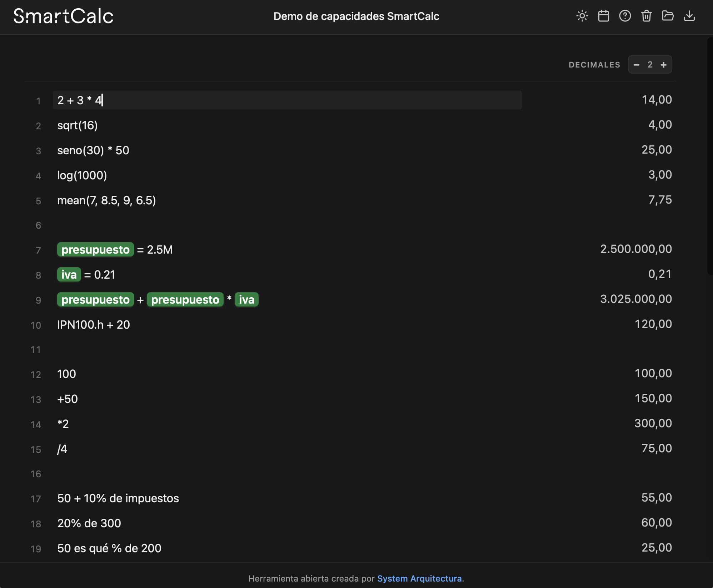713x588 pixels.
Task: Open file using folder icon
Action: click(x=668, y=16)
